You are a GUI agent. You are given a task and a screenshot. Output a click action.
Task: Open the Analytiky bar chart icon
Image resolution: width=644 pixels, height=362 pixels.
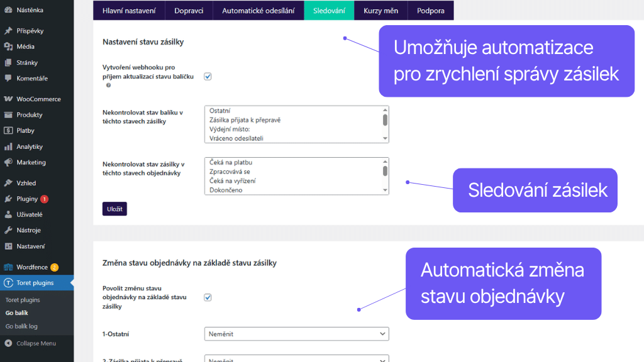click(8, 146)
